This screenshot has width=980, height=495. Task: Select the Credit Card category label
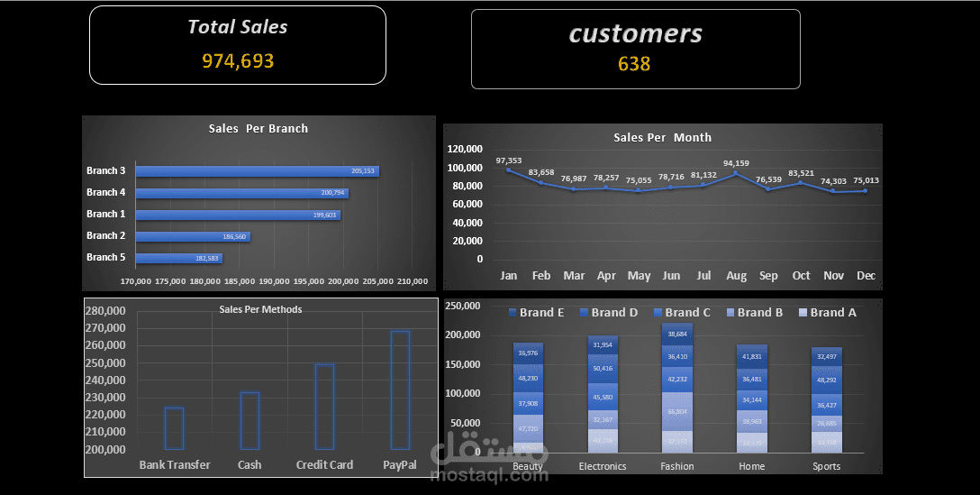click(324, 465)
